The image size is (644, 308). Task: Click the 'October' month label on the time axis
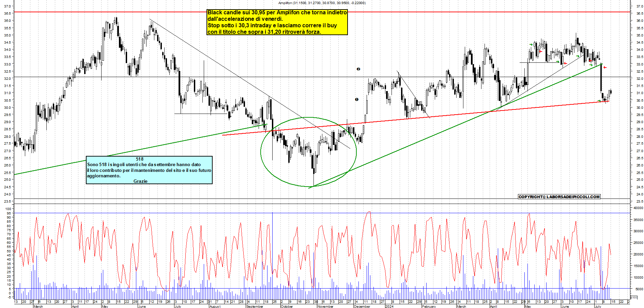tap(287, 306)
